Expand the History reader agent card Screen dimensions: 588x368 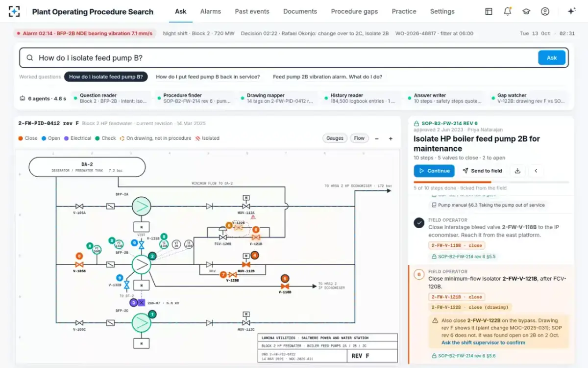click(361, 98)
